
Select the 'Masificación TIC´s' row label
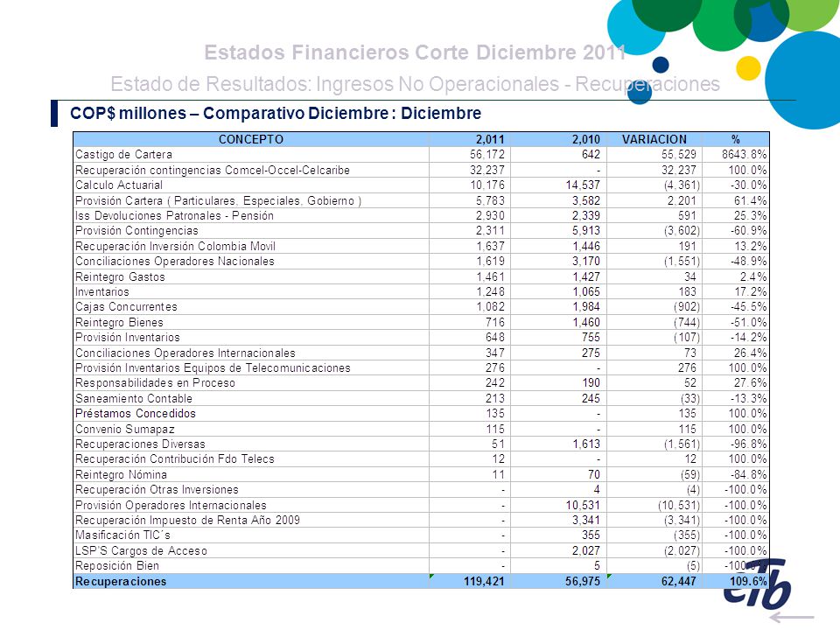click(x=122, y=535)
